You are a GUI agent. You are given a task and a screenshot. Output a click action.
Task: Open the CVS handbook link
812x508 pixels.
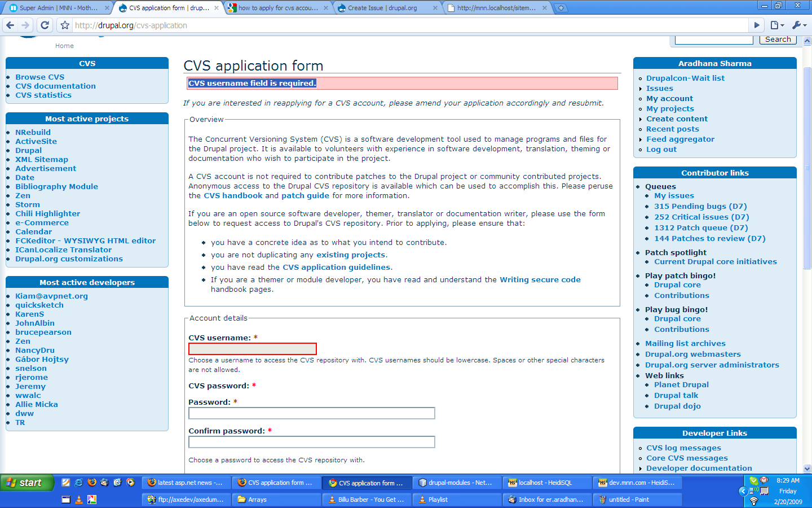tap(233, 196)
